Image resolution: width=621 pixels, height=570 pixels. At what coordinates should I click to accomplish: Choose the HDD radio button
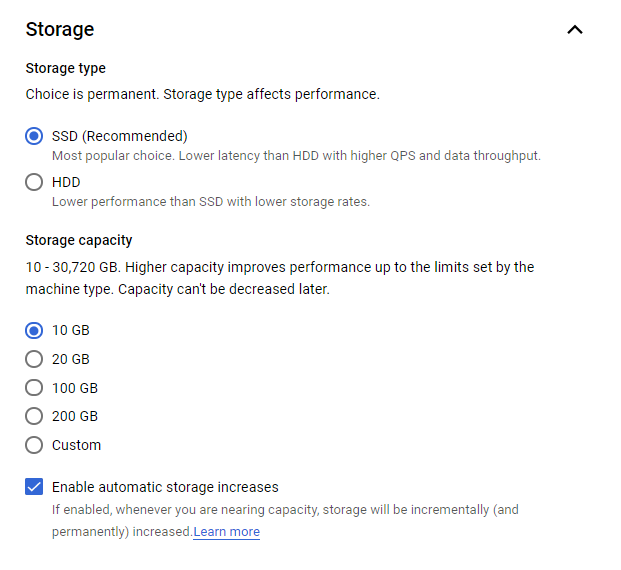[34, 182]
